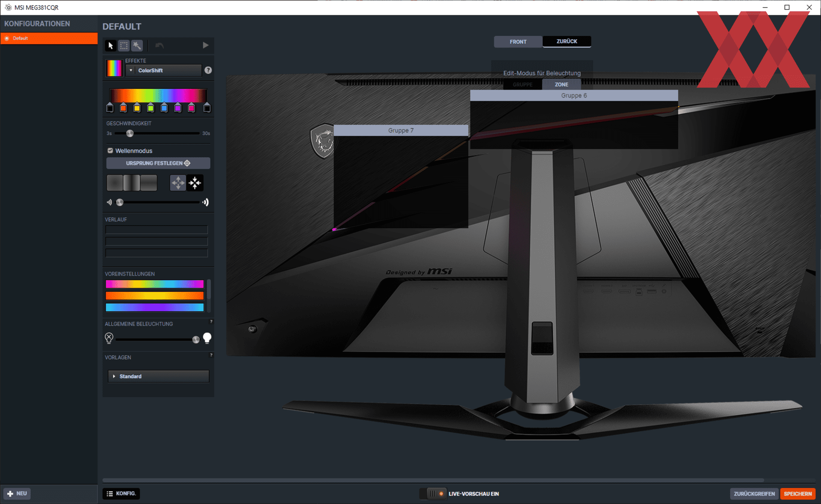Select the orange gradient stop
This screenshot has width=821, height=504.
(124, 107)
